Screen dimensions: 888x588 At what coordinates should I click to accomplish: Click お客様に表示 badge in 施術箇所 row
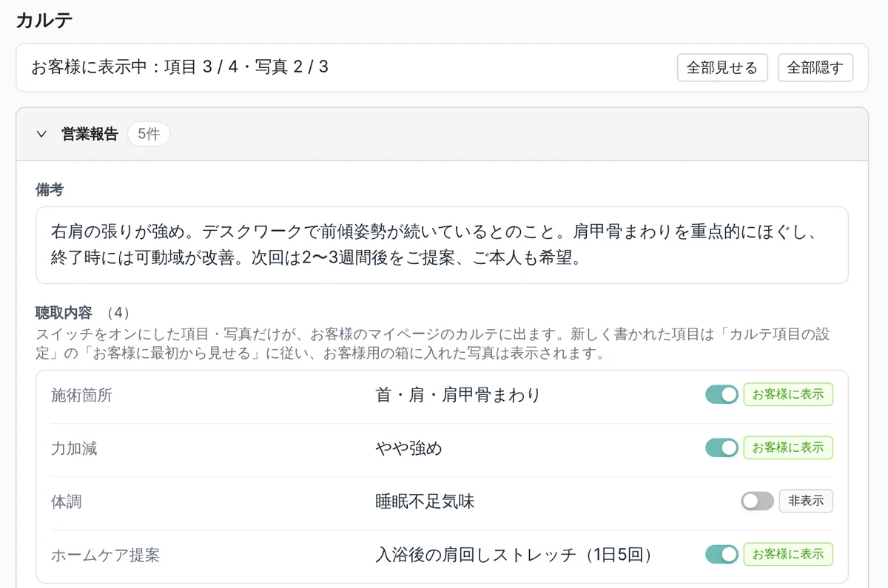coord(788,395)
